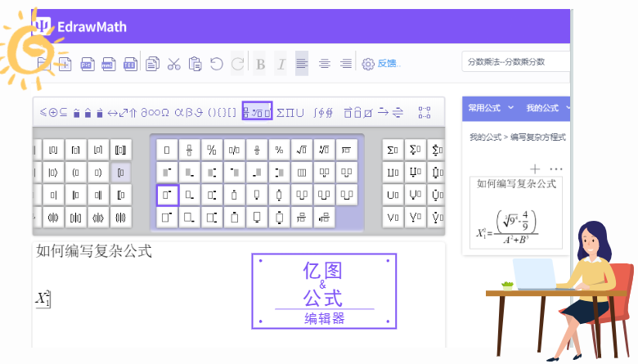
Task: Export formula as TeX file
Action: coord(130,64)
